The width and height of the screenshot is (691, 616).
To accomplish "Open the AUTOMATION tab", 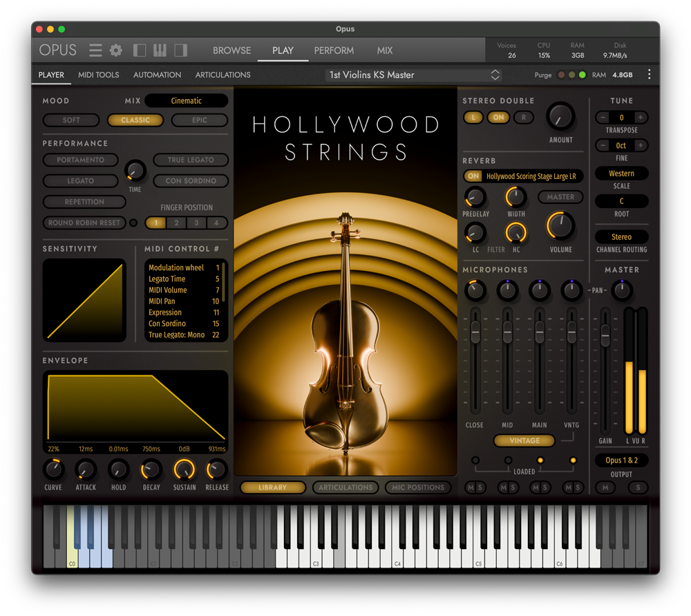I will 157,75.
